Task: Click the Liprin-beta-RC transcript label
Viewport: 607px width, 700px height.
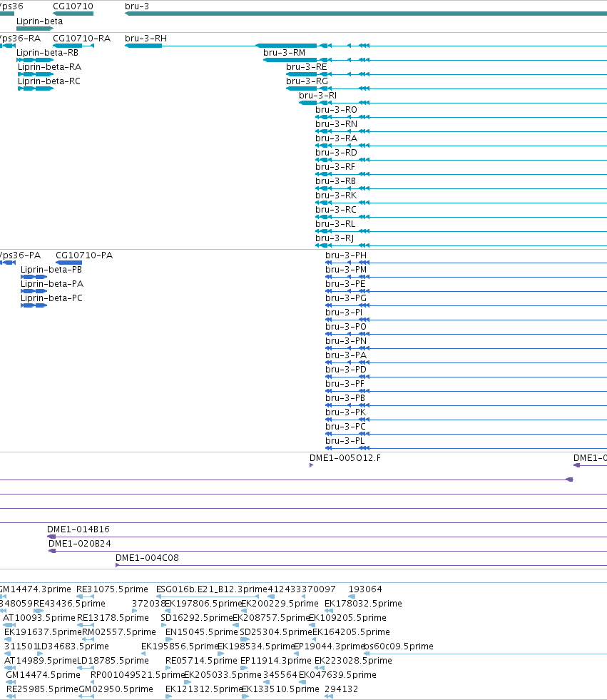Action: tap(49, 81)
